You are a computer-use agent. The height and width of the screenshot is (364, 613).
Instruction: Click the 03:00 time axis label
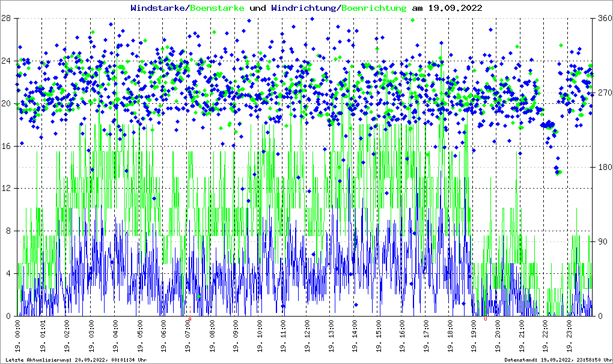point(92,338)
